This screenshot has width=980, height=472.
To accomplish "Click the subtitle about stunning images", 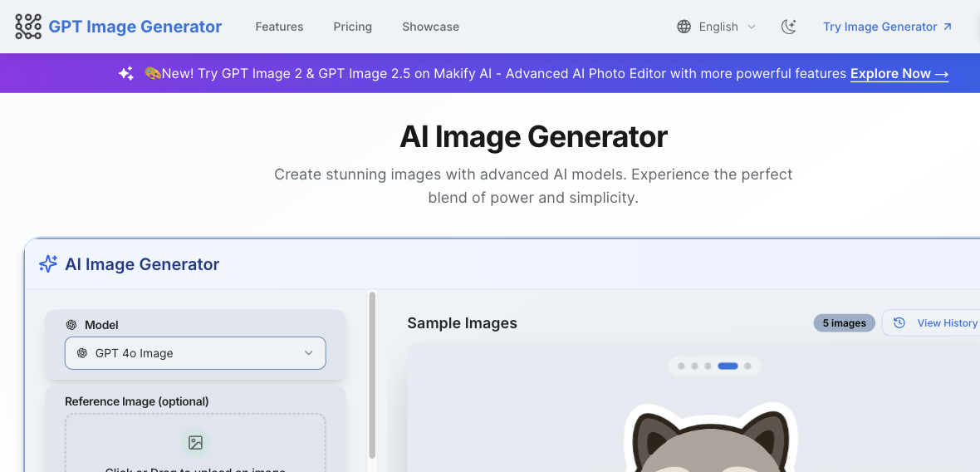I will pos(533,185).
